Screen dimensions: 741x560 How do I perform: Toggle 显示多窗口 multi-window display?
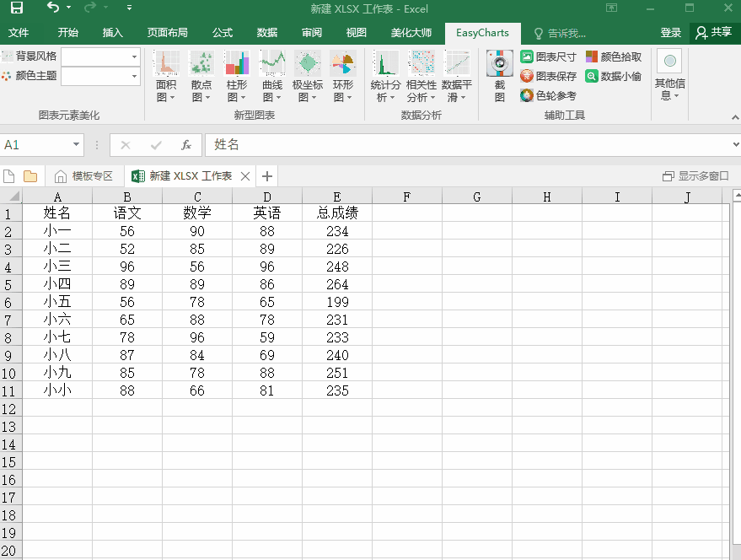(695, 176)
